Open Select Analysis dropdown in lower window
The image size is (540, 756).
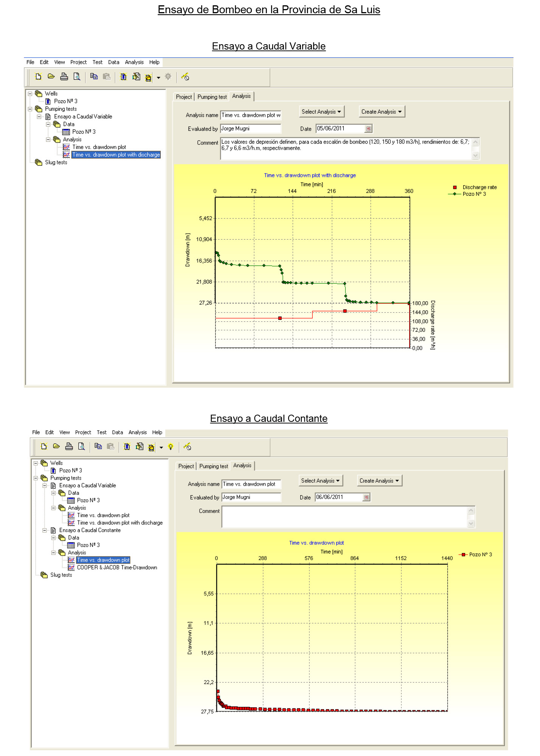tap(321, 480)
